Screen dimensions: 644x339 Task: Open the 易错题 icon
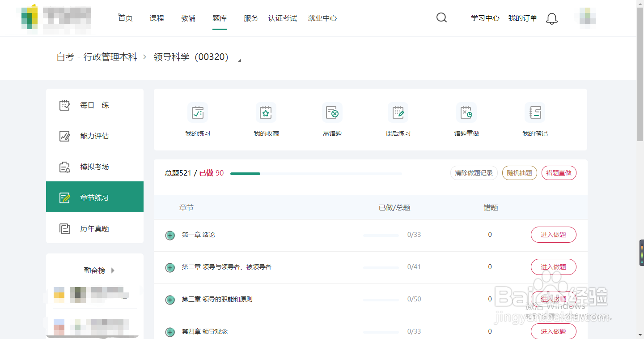[332, 112]
